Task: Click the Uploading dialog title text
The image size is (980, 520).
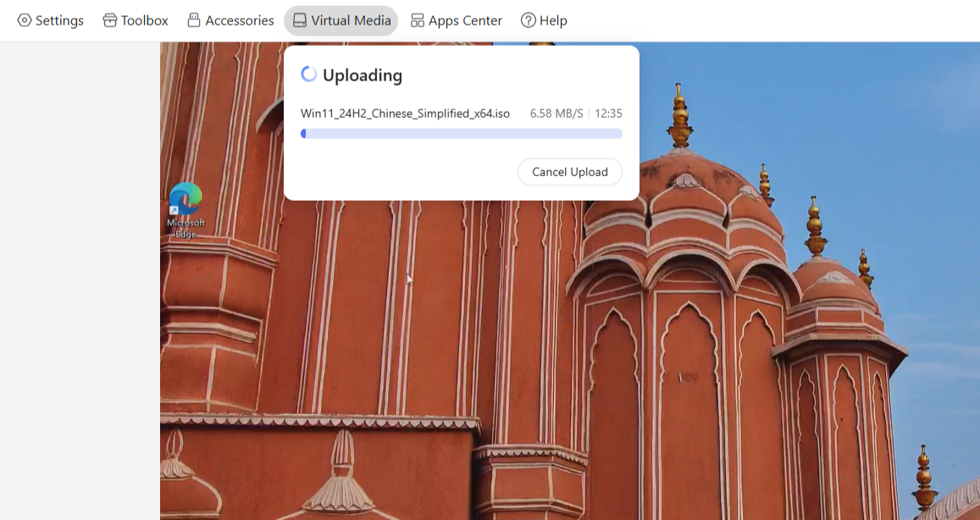Action: click(x=363, y=75)
